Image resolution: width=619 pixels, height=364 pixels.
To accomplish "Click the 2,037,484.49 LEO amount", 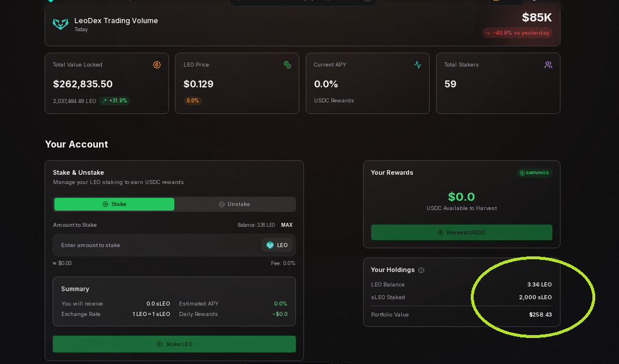I will (75, 101).
